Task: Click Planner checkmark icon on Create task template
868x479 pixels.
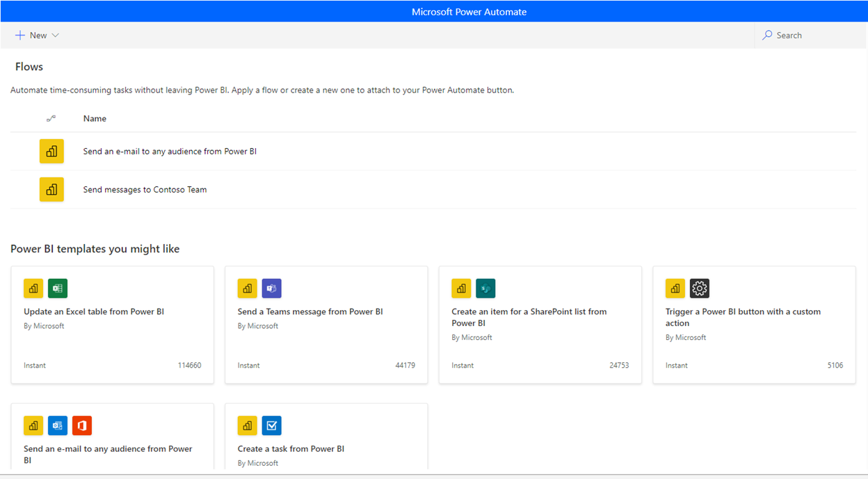Action: point(272,425)
